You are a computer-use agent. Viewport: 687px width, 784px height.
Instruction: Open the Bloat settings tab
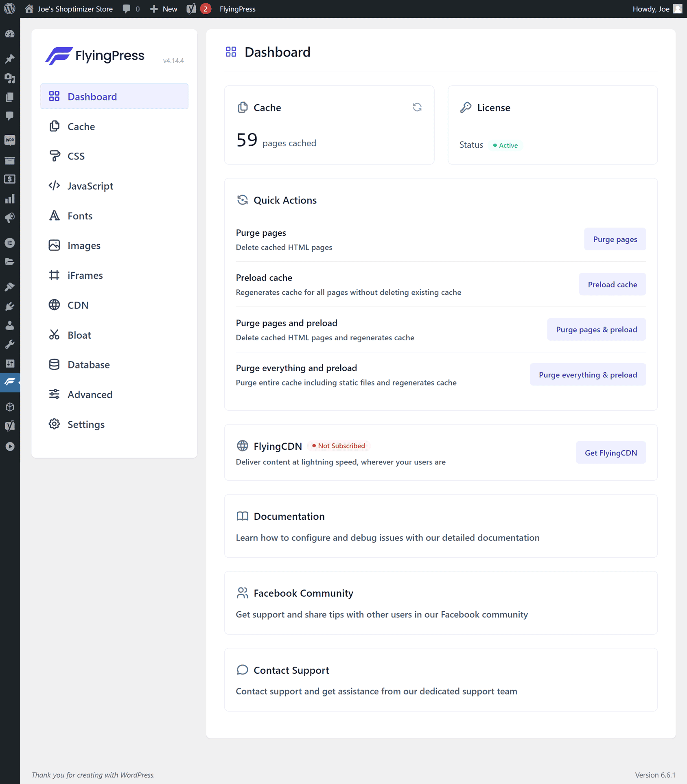pos(114,335)
